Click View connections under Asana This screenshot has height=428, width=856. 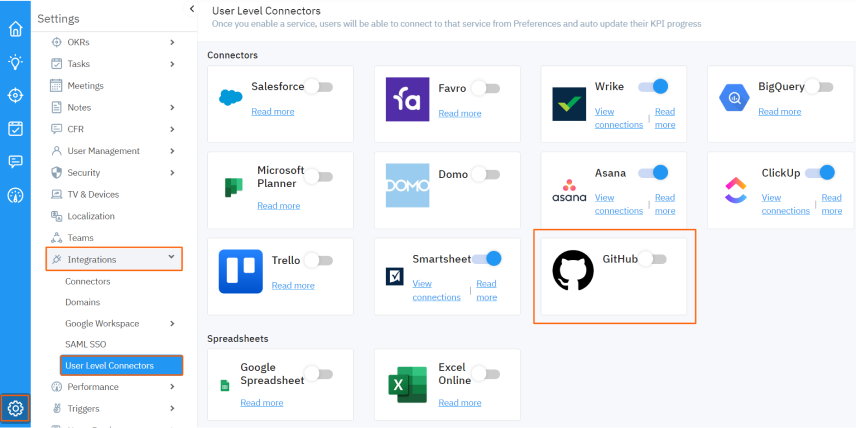click(619, 204)
